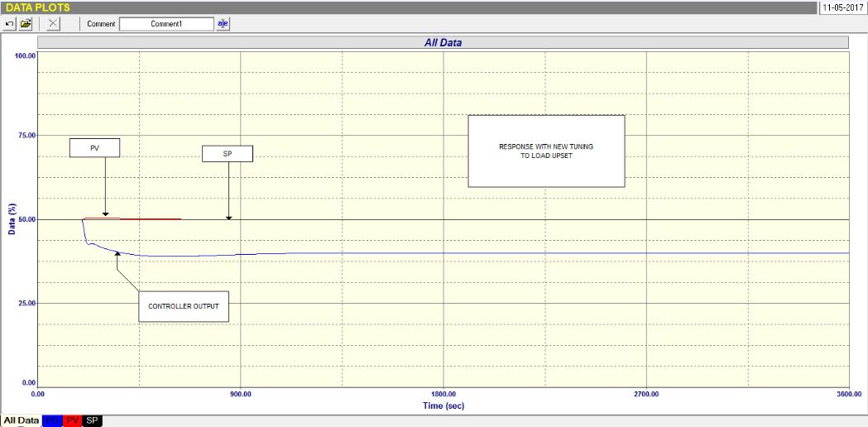Switch to the All Data tab at bottom
The width and height of the screenshot is (868, 427).
(21, 420)
